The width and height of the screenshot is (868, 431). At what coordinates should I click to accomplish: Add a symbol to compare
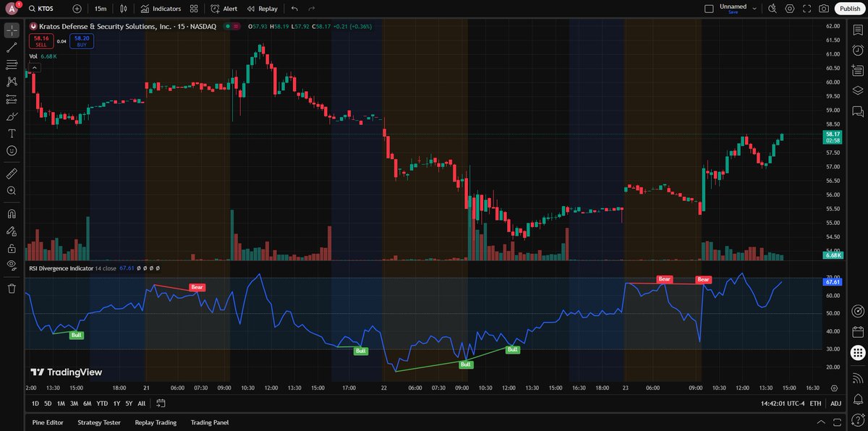pyautogui.click(x=77, y=9)
